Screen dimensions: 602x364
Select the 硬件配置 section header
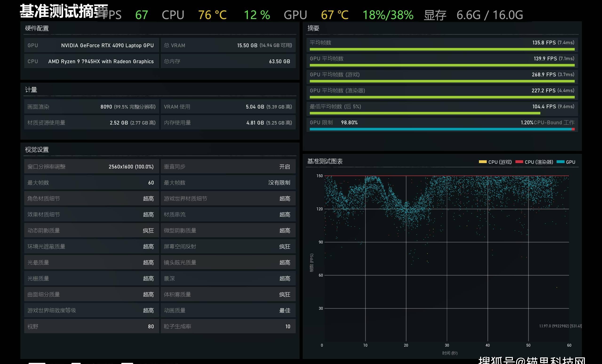37,28
